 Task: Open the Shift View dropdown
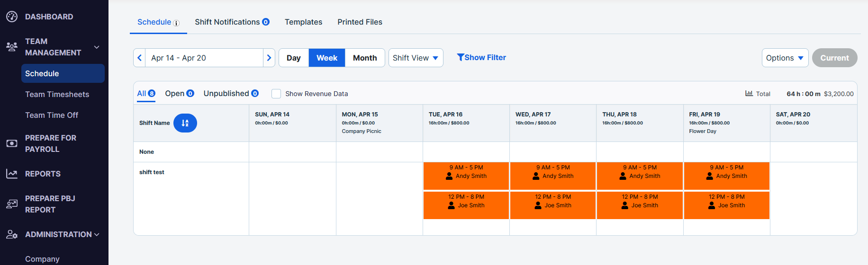point(416,58)
